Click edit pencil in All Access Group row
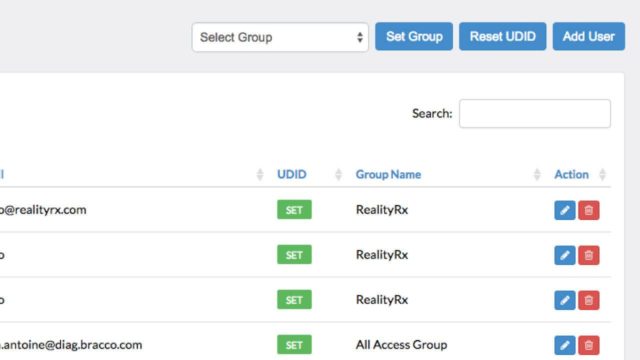Viewport: 640px width, 360px height. (564, 345)
